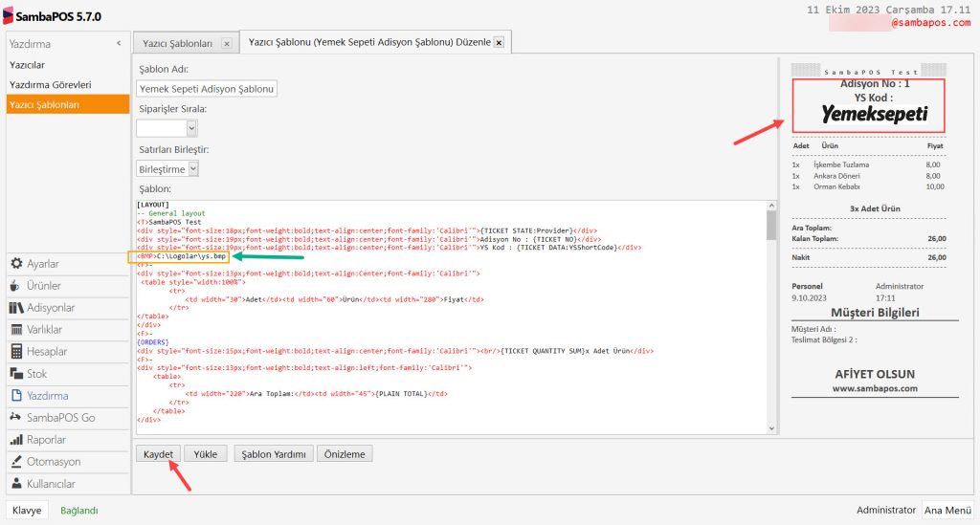980x525 pixels.
Task: Click the editor scroll-down arrow
Action: tap(771, 428)
